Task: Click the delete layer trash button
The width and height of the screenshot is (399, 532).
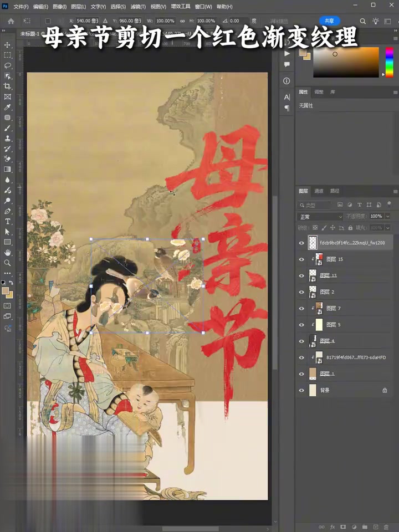Action: (386, 527)
